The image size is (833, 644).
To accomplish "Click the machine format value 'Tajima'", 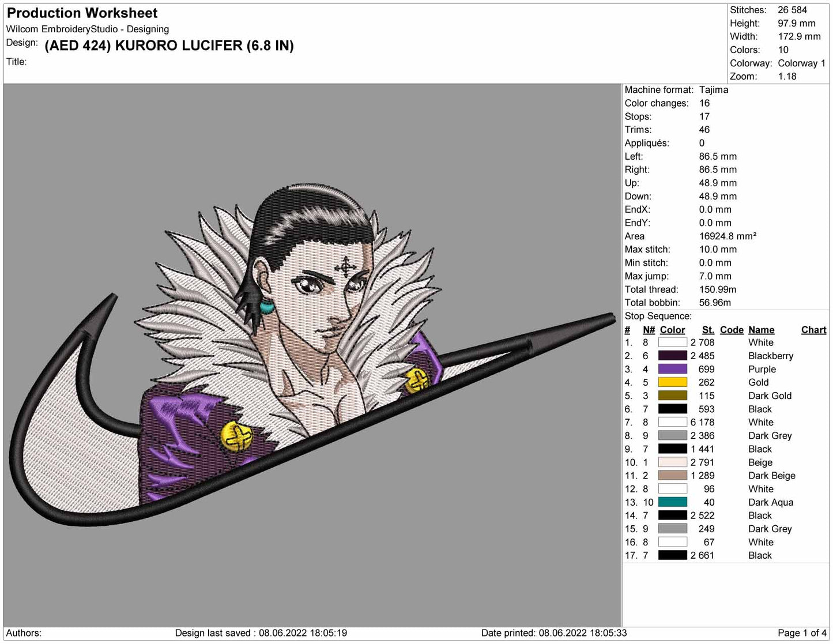I will [714, 90].
